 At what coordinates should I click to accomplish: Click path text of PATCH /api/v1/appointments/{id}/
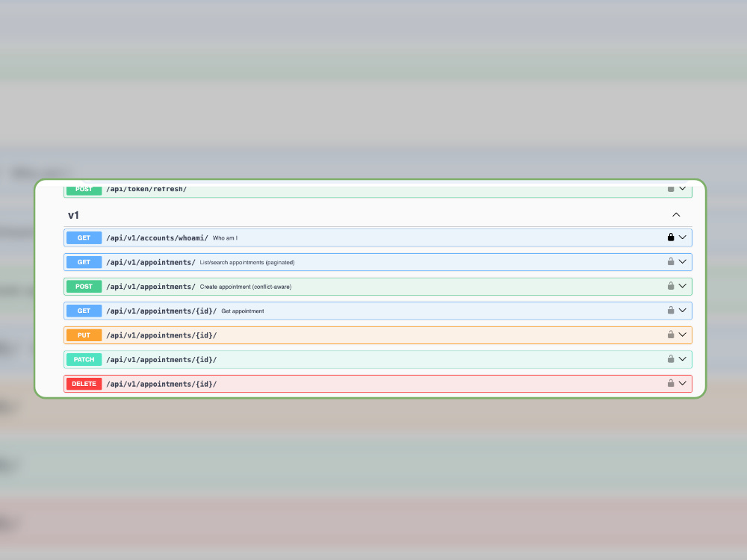coord(161,359)
